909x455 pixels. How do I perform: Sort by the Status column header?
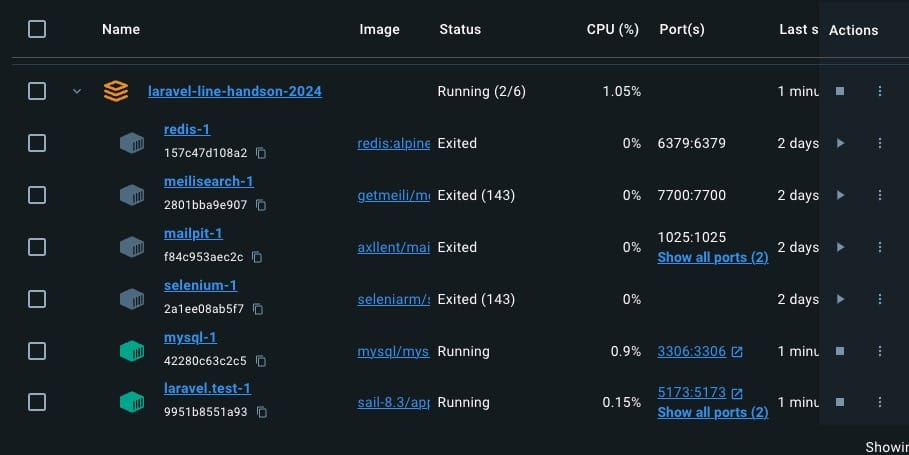[460, 29]
